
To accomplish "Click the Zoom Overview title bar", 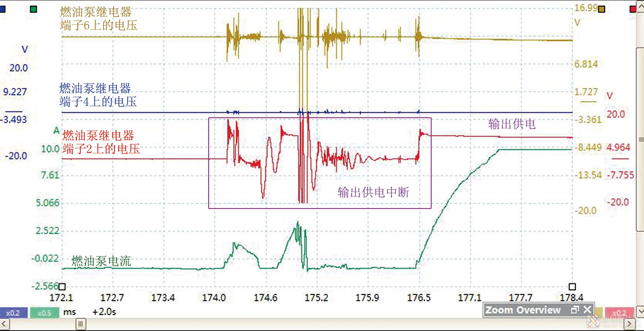I will click(x=539, y=310).
